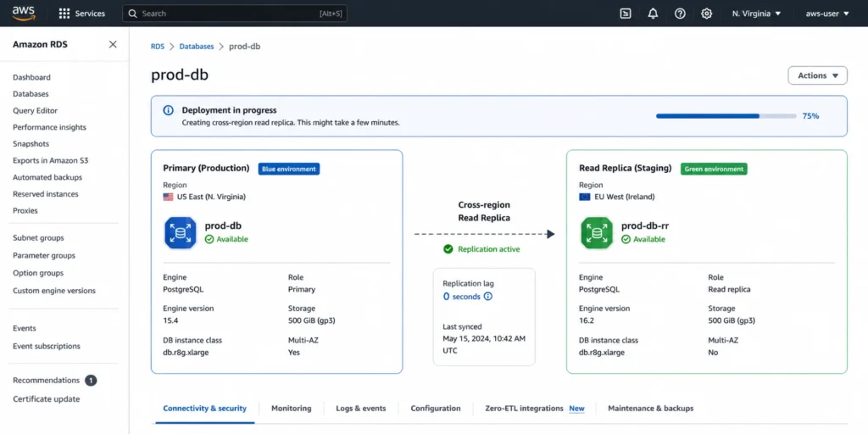Click the US flag region icon
Viewport: 868px width, 434px height.
click(x=169, y=197)
